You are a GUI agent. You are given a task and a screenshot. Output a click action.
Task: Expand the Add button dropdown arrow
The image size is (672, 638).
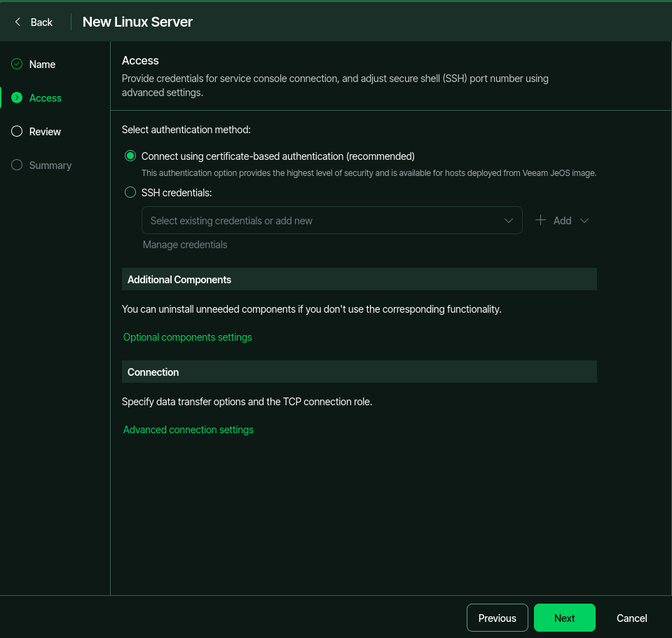point(584,220)
